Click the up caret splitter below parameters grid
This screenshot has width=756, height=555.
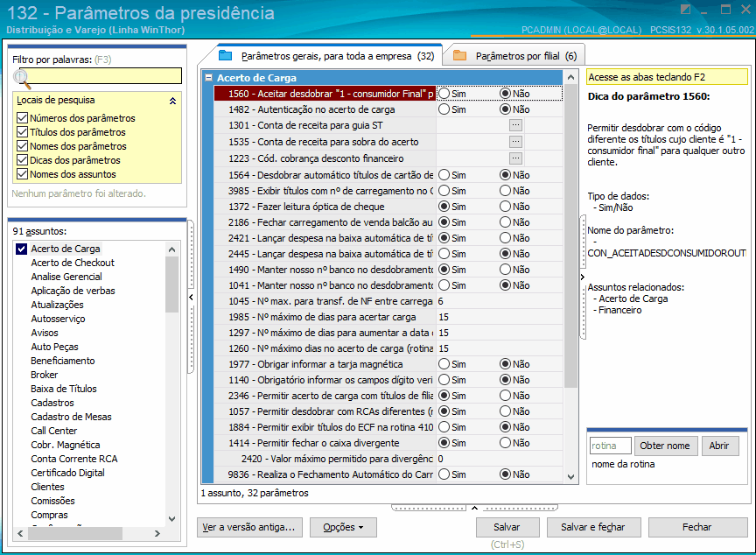click(x=474, y=508)
